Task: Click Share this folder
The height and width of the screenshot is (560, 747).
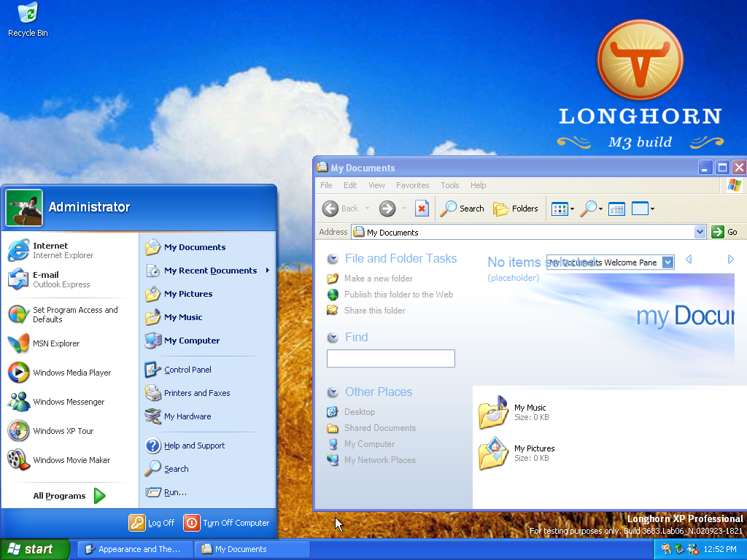Action: tap(374, 311)
